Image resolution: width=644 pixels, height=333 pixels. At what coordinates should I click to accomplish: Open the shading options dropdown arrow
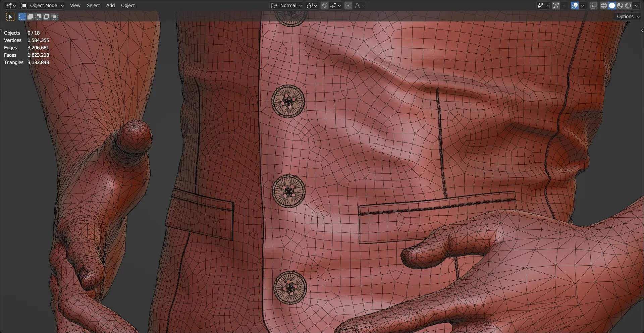point(636,5)
